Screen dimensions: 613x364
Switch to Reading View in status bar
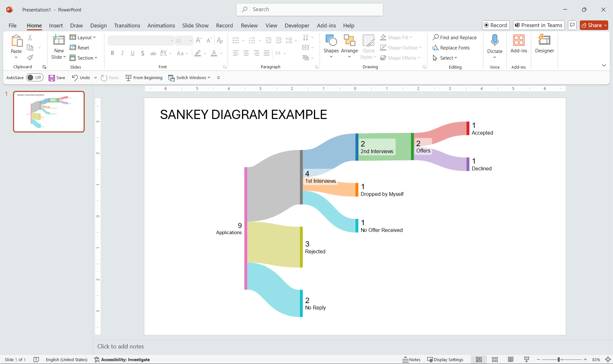[x=511, y=360]
